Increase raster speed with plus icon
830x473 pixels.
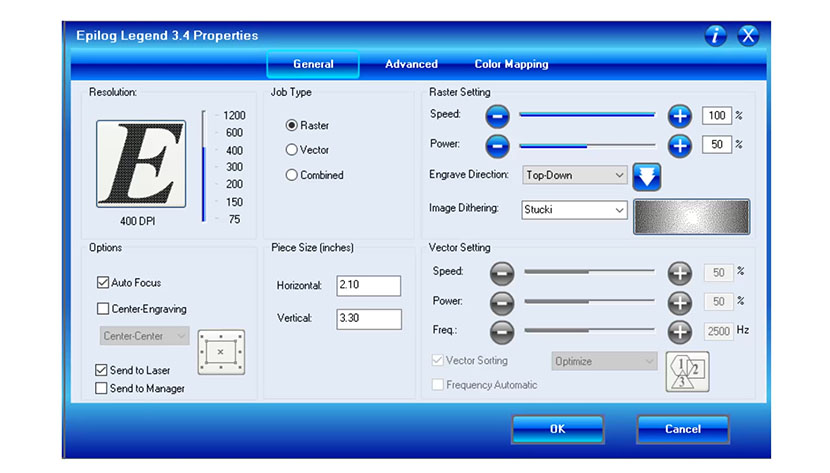click(680, 116)
